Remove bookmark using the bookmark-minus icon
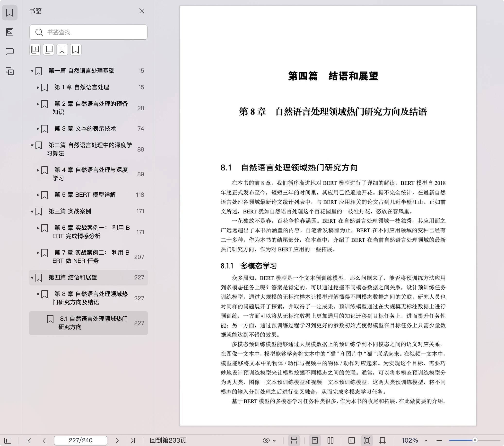The height and width of the screenshot is (446, 504). (x=76, y=50)
